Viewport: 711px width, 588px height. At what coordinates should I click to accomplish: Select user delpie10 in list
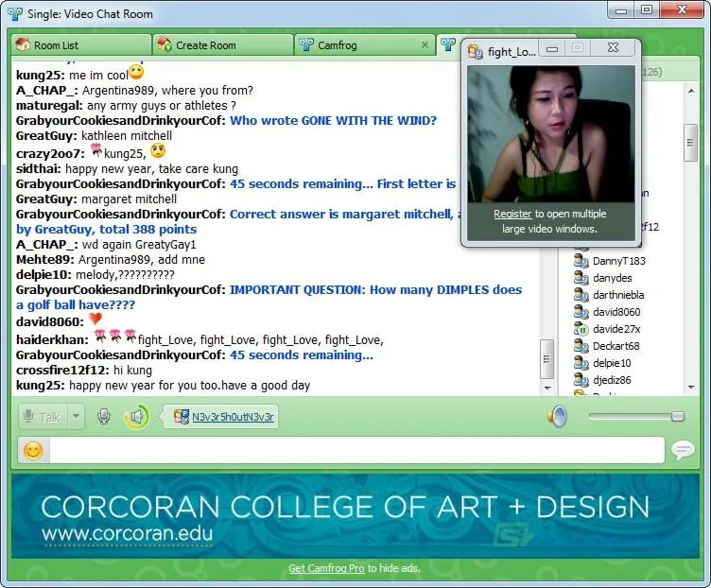click(612, 363)
